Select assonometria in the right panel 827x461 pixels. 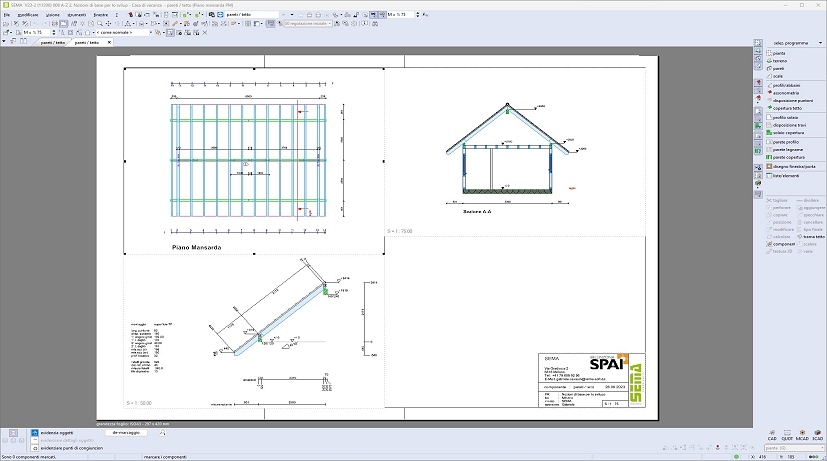[x=785, y=93]
